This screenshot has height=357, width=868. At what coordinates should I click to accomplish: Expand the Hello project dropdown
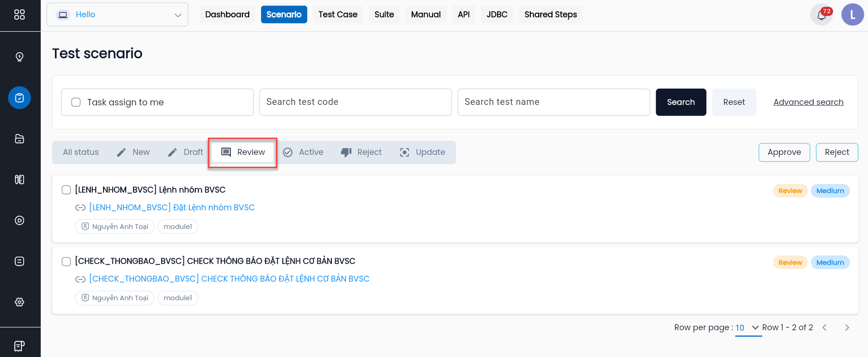117,15
